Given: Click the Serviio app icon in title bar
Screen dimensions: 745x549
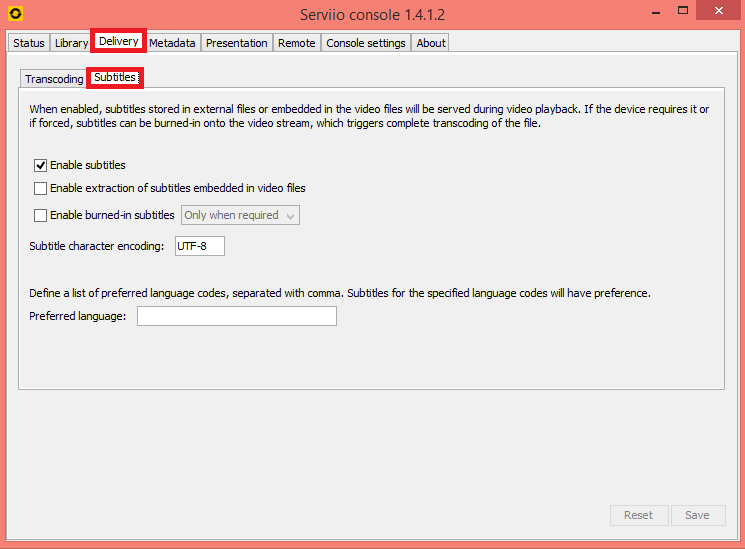Looking at the screenshot, I should (x=15, y=13).
